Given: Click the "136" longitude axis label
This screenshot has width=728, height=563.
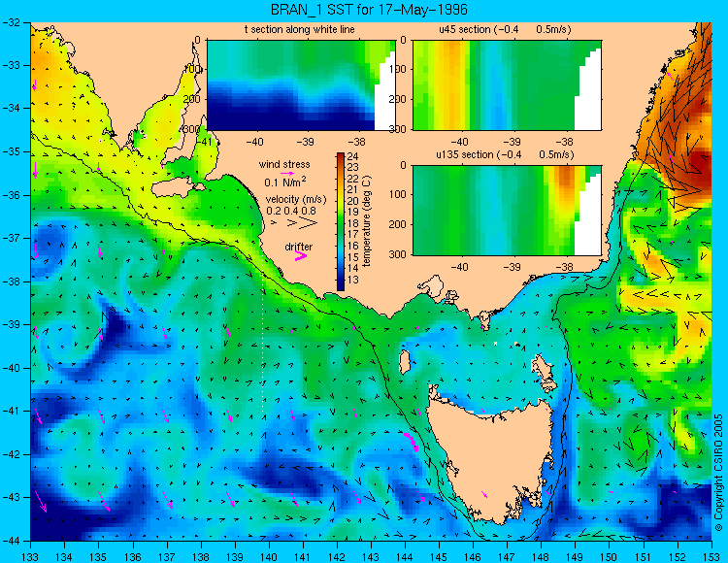Looking at the screenshot, I should (x=132, y=557).
